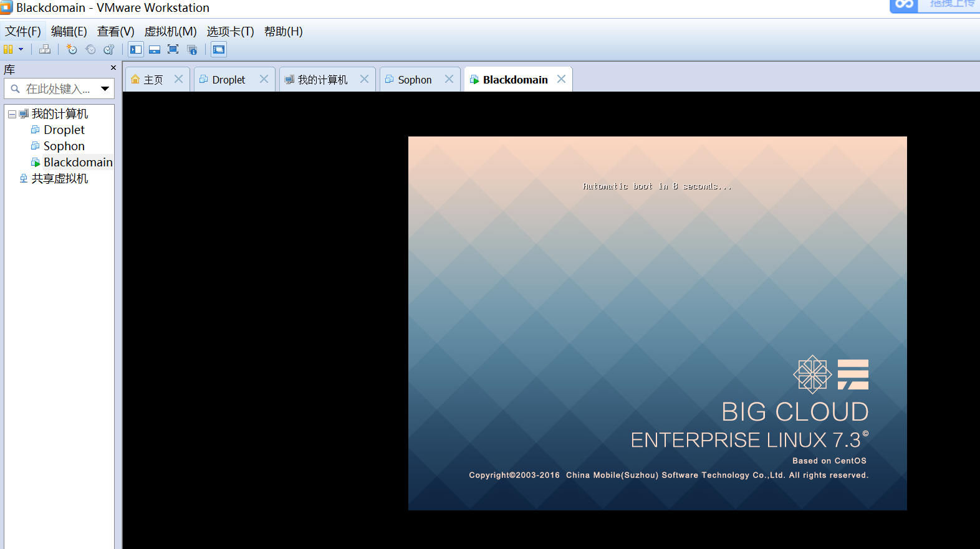Open the 查看(V) menu
Screen dimensions: 980x549
(116, 31)
